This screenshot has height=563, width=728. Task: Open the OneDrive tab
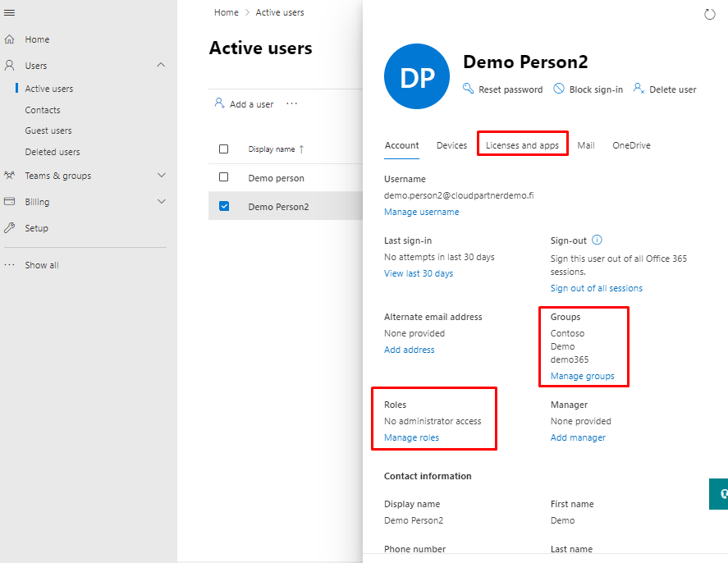point(631,145)
